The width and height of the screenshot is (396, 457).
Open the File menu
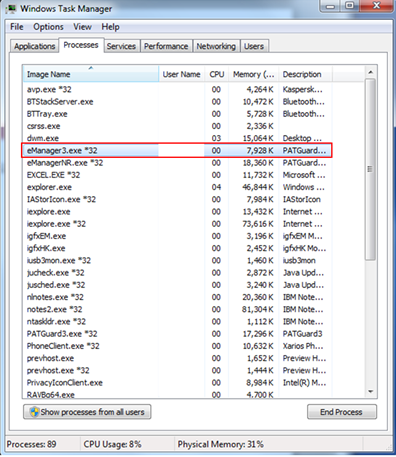tap(17, 27)
